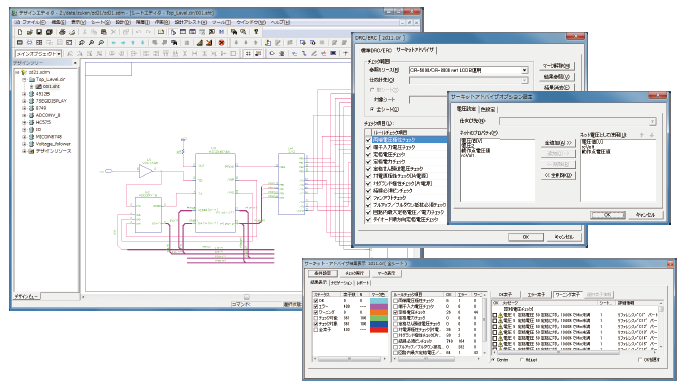Uncheck the first highlighted rule check item
This screenshot has height=391, width=687.
[368, 140]
